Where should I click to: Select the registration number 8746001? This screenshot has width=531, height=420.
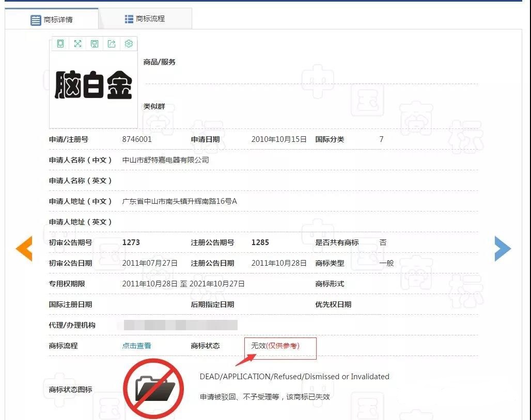(x=137, y=139)
